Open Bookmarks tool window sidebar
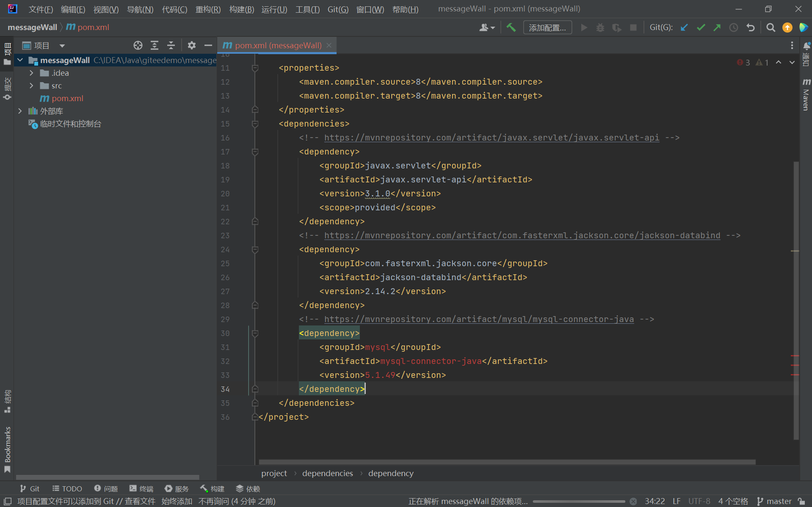Screen dimensions: 812x507 pyautogui.click(x=7, y=449)
